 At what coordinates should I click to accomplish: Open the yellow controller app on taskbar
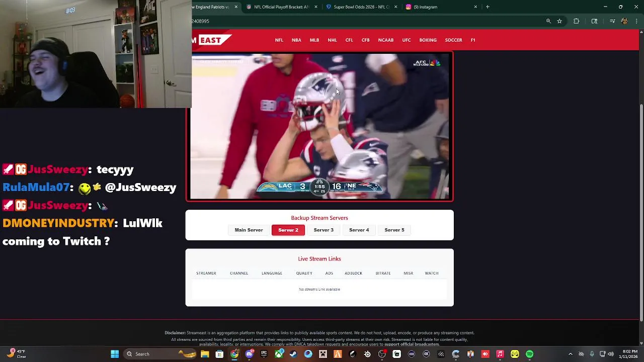[515, 354]
